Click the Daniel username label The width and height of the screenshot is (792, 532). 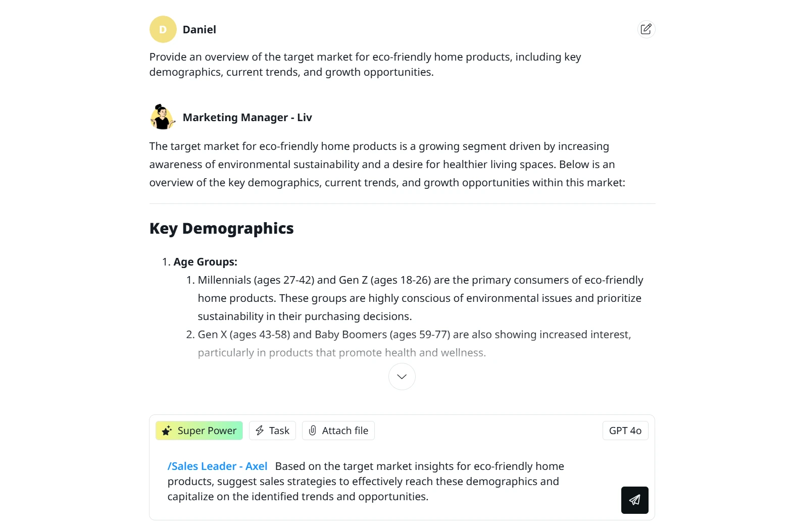click(x=200, y=30)
